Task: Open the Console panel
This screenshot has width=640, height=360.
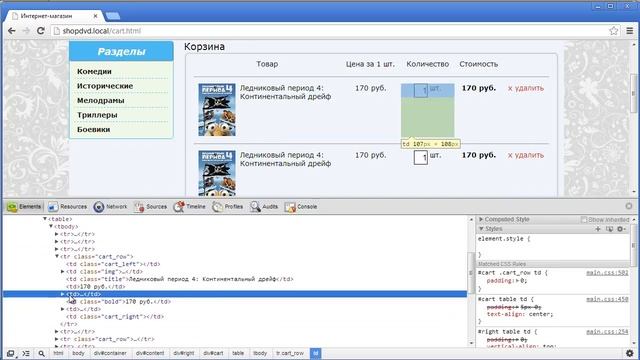Action: click(x=301, y=207)
